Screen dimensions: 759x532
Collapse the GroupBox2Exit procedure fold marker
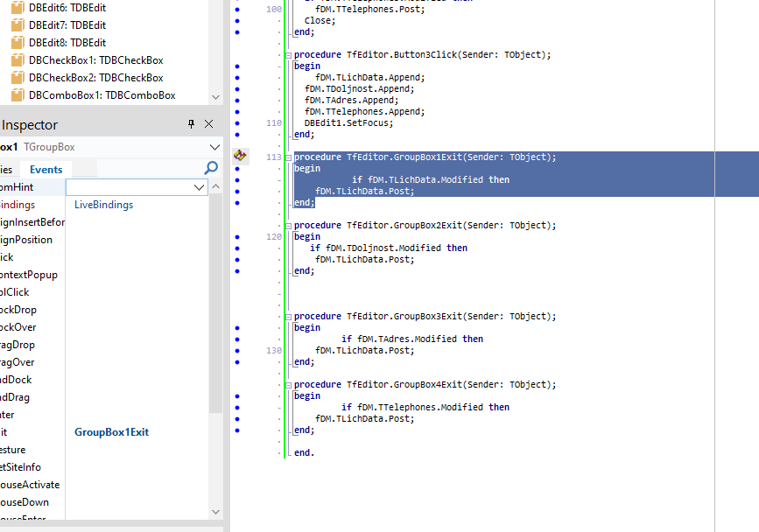(x=289, y=226)
